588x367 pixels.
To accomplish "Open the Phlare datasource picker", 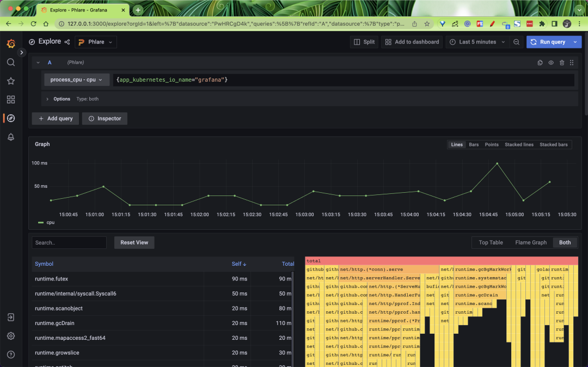I will coord(96,42).
